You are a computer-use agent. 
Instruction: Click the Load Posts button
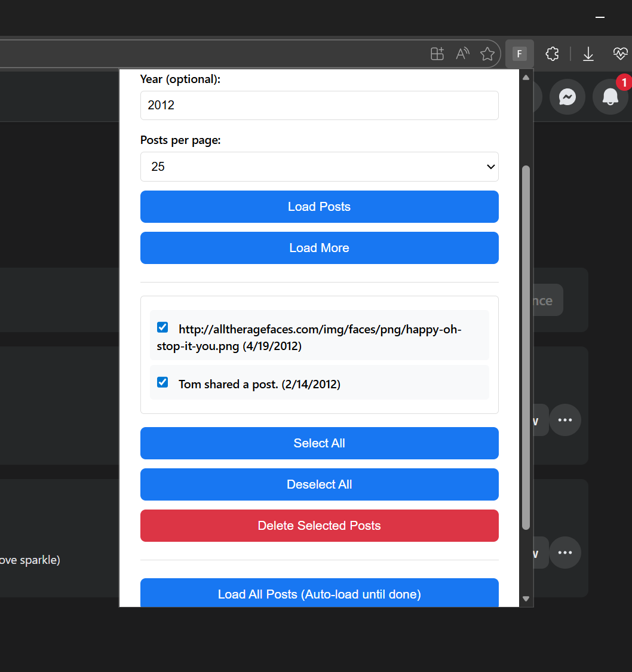click(319, 207)
